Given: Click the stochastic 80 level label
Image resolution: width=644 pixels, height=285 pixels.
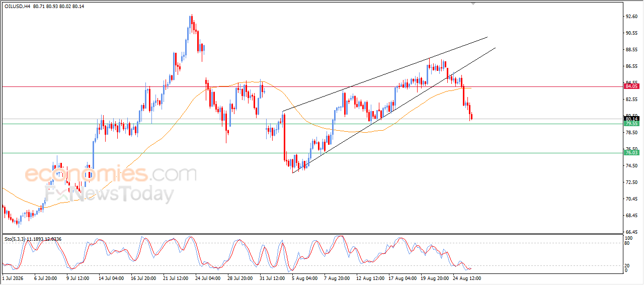Looking at the screenshot, I should point(627,243).
